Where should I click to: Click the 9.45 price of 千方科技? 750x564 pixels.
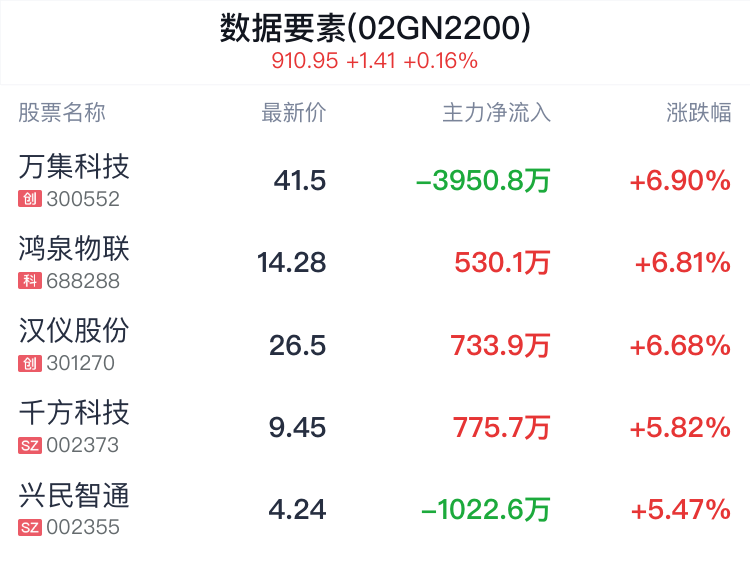(297, 428)
